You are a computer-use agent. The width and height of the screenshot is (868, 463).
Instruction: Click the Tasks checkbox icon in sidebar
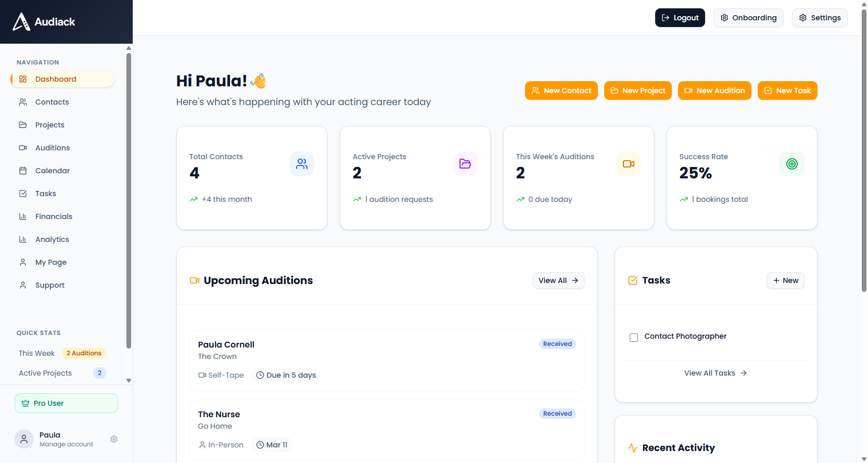23,194
